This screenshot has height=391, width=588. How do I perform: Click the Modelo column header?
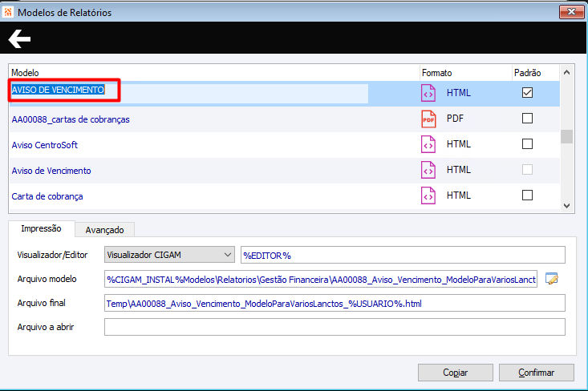25,73
